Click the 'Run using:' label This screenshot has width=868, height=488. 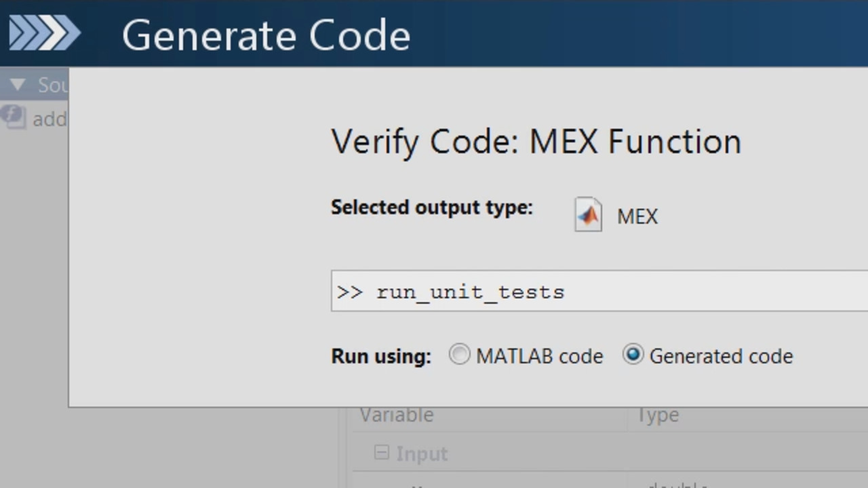point(380,356)
